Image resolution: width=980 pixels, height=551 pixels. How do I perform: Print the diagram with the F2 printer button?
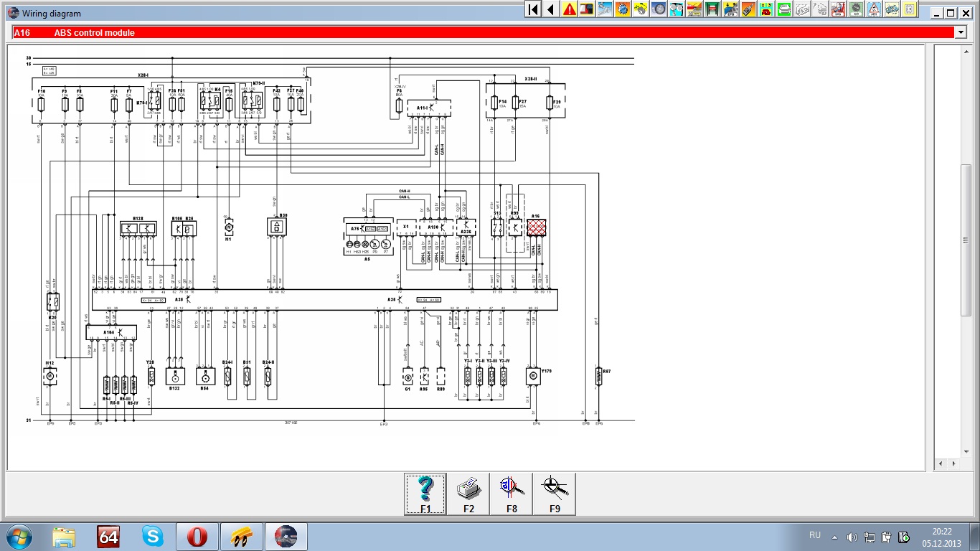click(468, 494)
